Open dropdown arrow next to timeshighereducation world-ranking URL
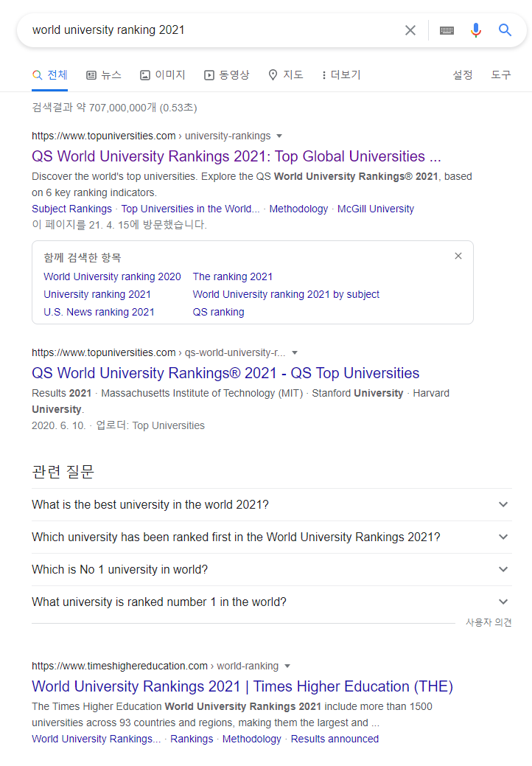 tap(287, 666)
